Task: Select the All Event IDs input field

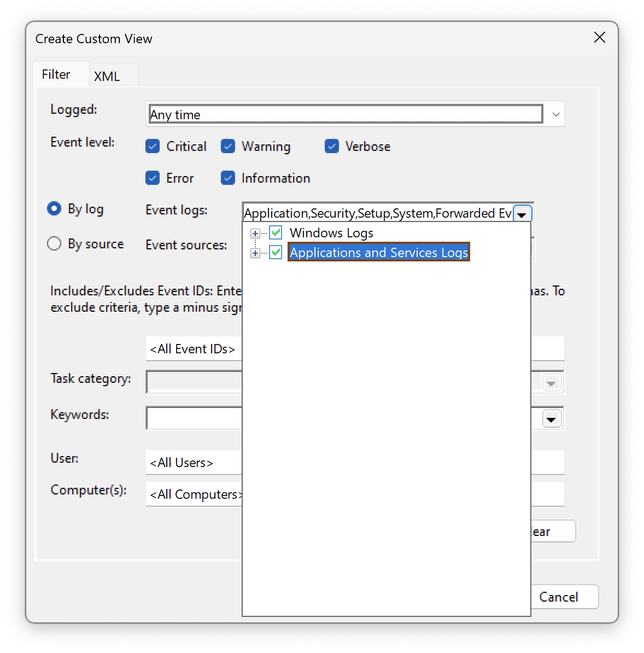Action: 192,348
